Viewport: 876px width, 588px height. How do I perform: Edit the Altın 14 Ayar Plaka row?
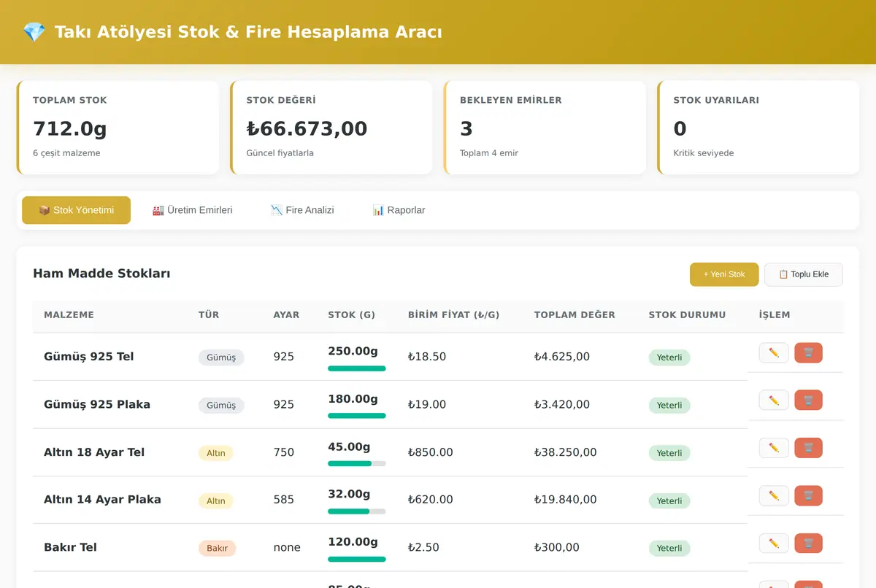(x=774, y=496)
